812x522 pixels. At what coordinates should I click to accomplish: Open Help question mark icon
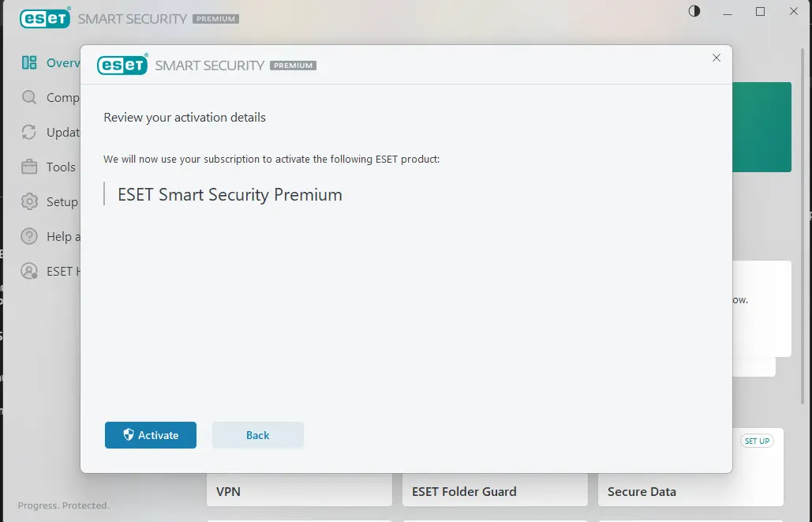click(x=29, y=236)
